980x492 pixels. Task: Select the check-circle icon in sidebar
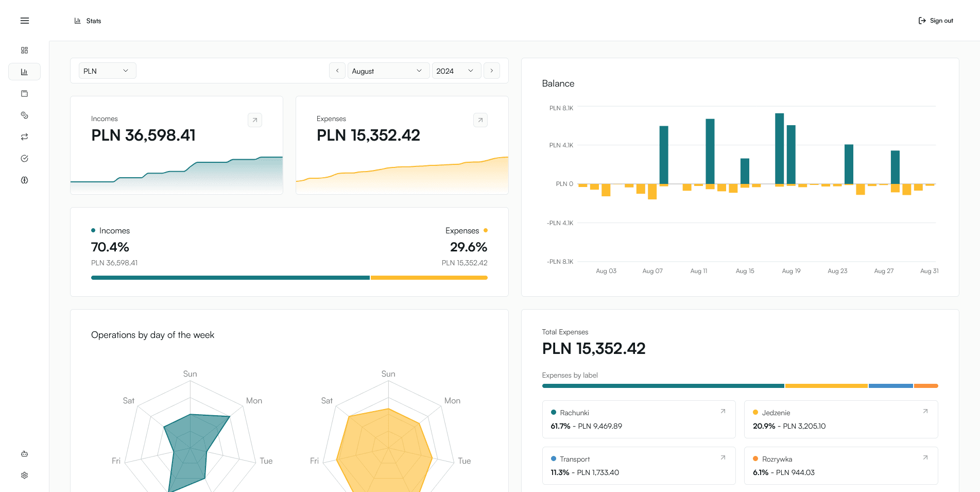(x=24, y=158)
